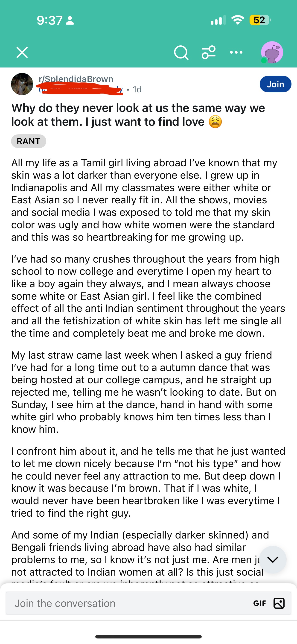Tap the Wi-Fi status icon
Screen dimensions: 297x644
coord(238,20)
